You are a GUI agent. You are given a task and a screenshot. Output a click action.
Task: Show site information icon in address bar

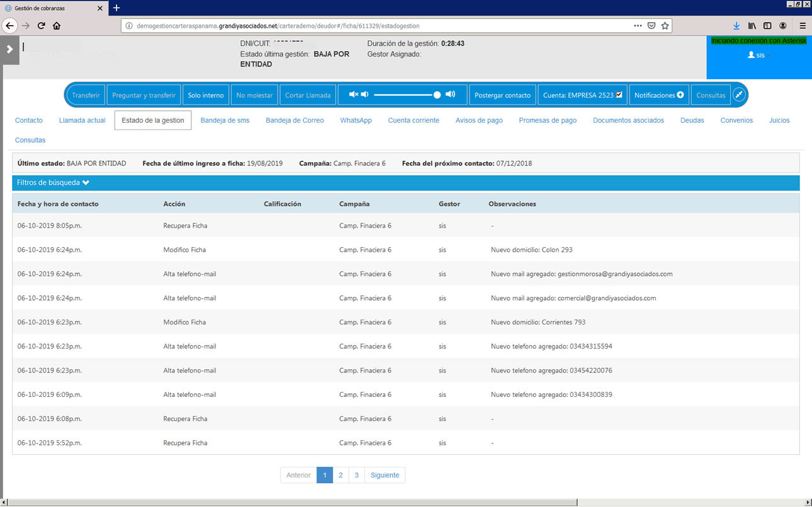(129, 26)
